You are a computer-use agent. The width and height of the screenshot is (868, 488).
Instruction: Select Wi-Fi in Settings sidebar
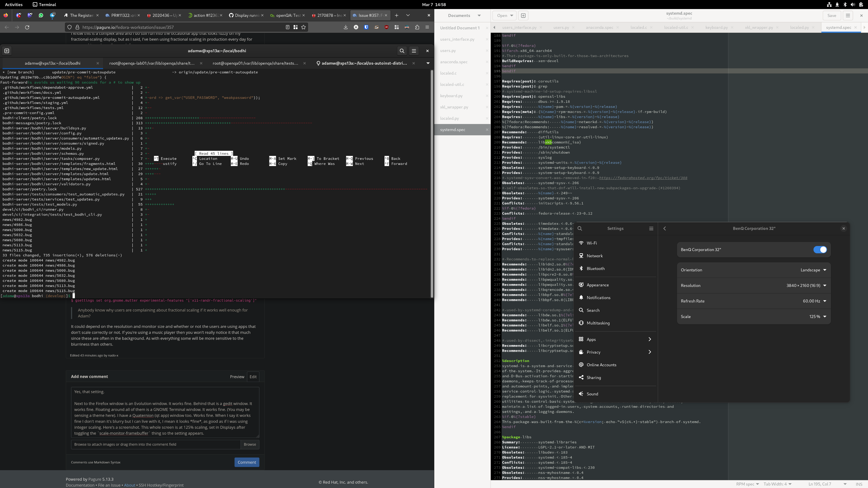[616, 243]
